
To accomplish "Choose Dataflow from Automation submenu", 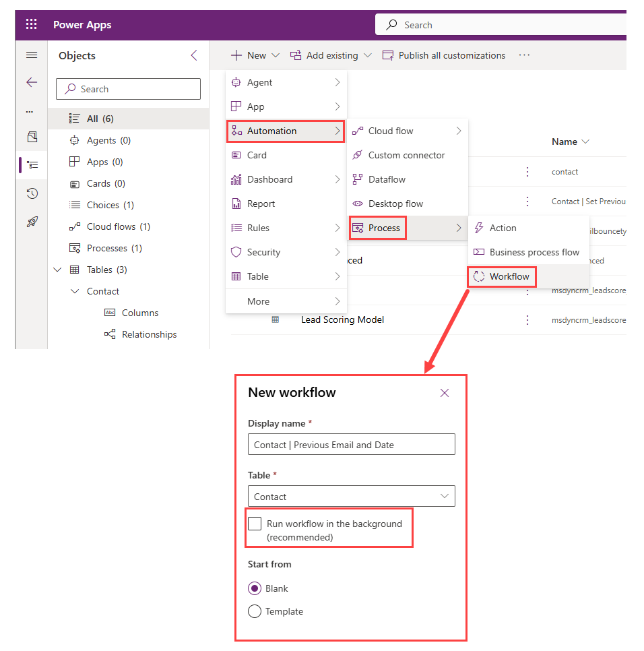I will (x=408, y=179).
